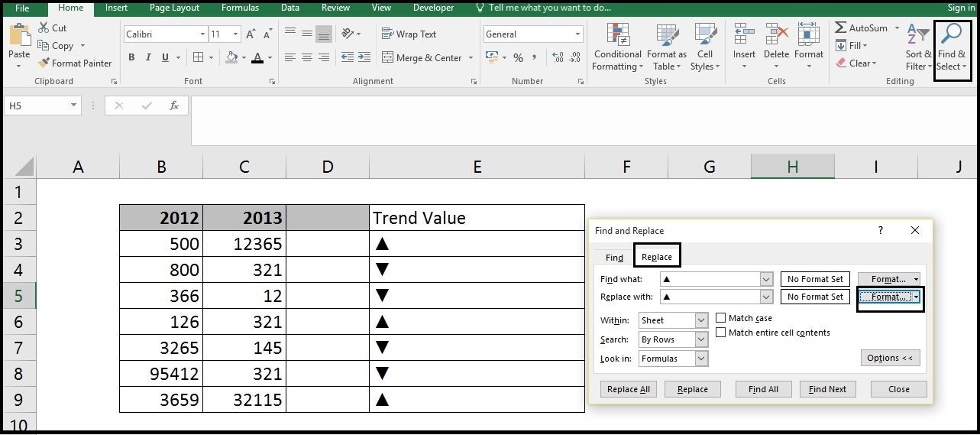Click the Replace button at the dialog bottom

pyautogui.click(x=693, y=389)
